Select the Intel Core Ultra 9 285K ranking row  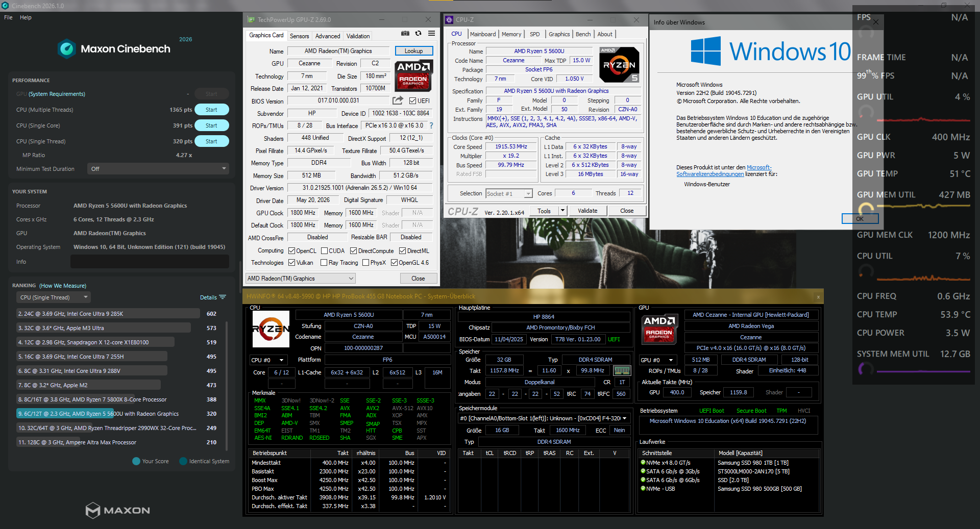[x=108, y=314]
